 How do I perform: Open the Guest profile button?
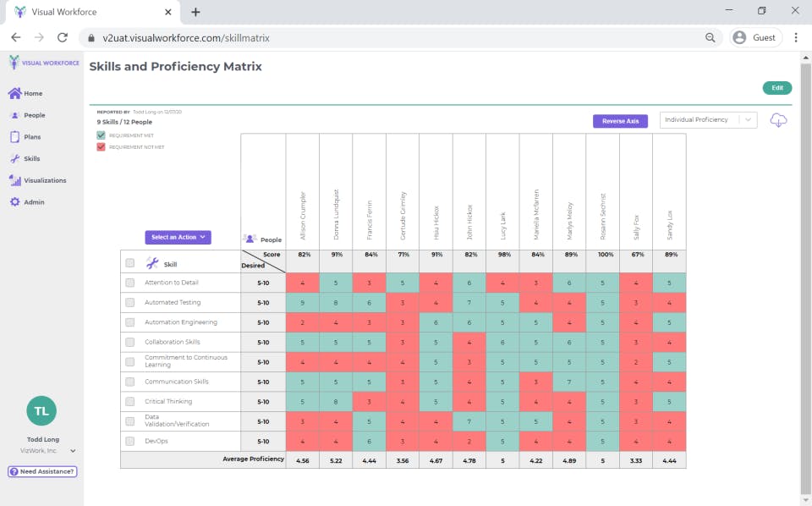tap(755, 37)
